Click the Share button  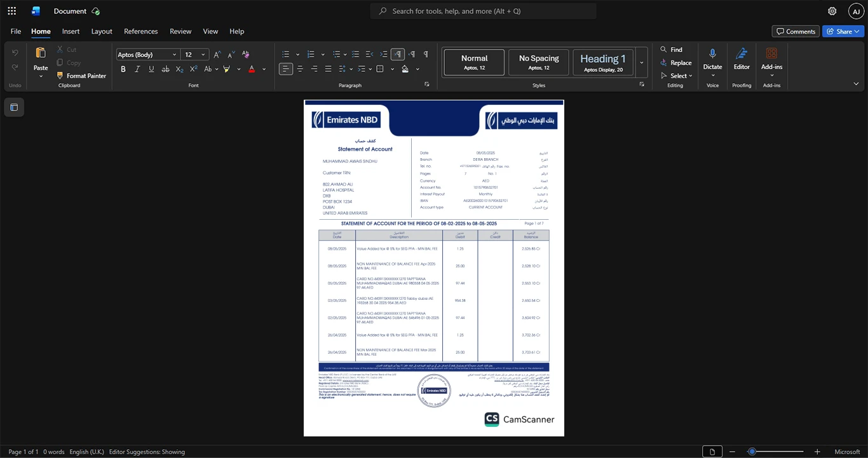pos(843,31)
